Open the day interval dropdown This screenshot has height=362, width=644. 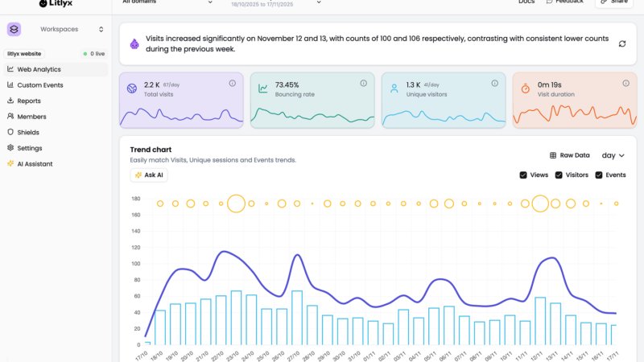coord(613,155)
